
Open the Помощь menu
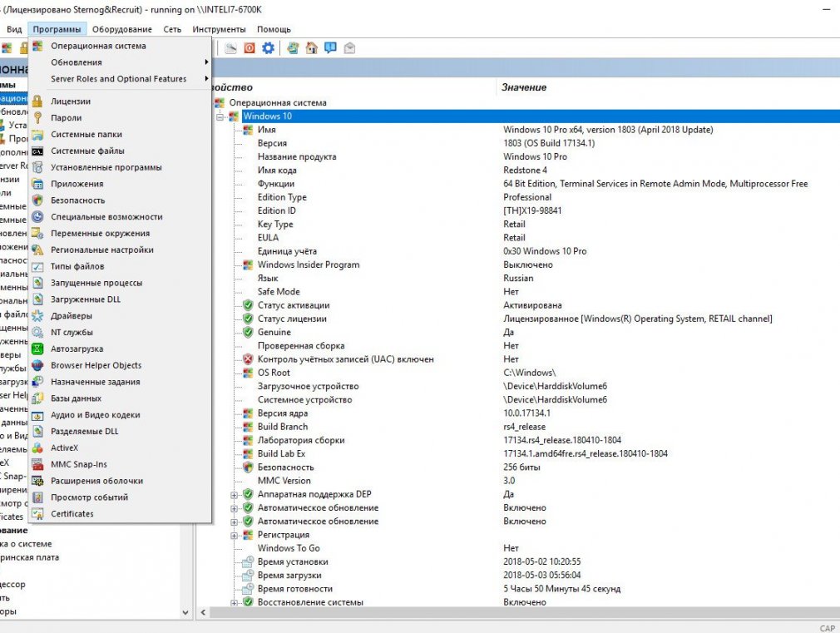pyautogui.click(x=274, y=29)
